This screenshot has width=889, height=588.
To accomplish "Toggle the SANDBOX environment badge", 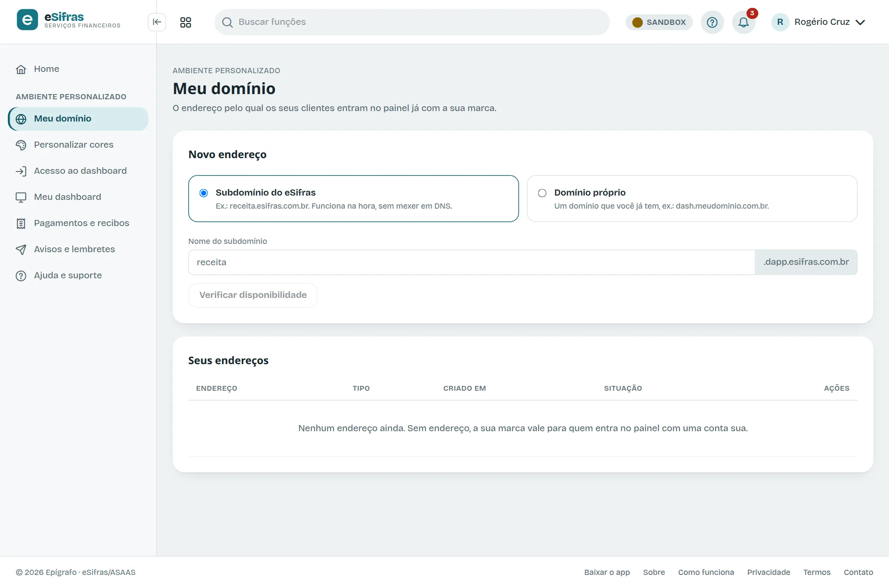I will (x=659, y=22).
